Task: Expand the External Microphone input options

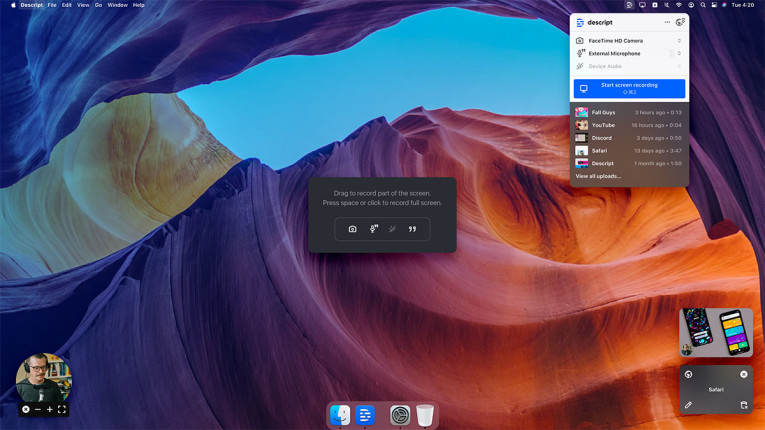Action: pos(628,54)
